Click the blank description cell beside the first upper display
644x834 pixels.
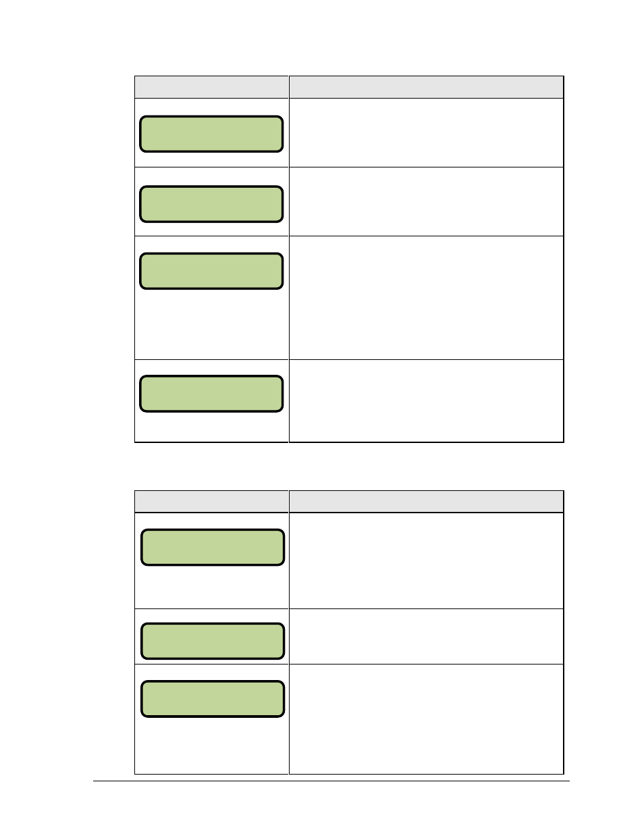click(426, 133)
